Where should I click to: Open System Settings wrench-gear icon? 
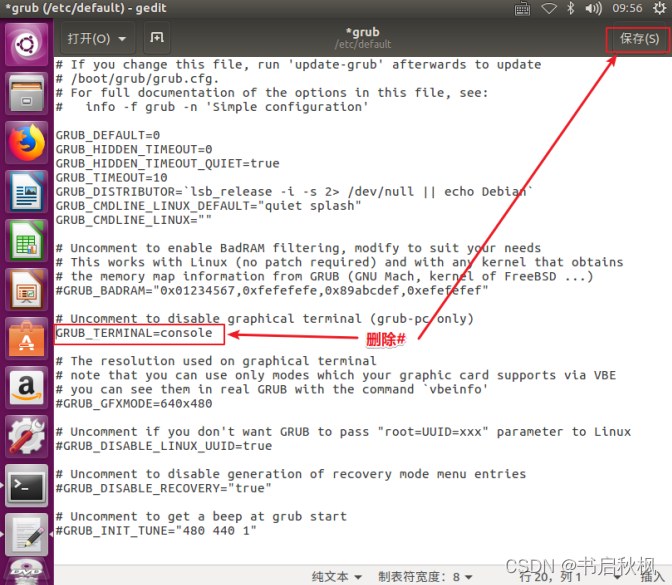pyautogui.click(x=27, y=437)
